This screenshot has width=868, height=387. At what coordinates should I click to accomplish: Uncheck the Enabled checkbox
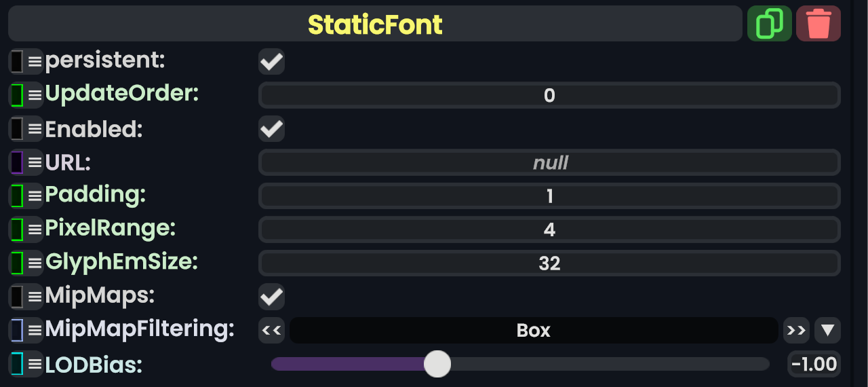[x=271, y=129]
